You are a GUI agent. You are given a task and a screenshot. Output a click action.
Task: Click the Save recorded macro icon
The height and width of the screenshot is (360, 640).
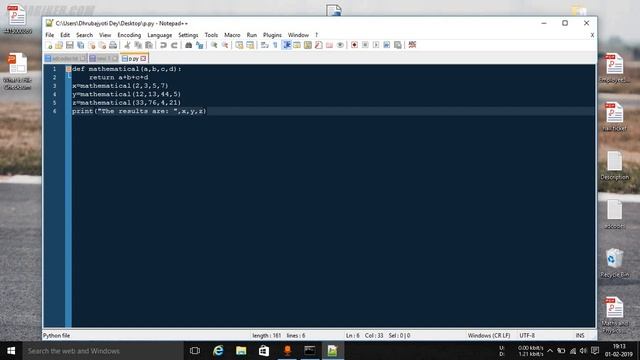tap(398, 45)
